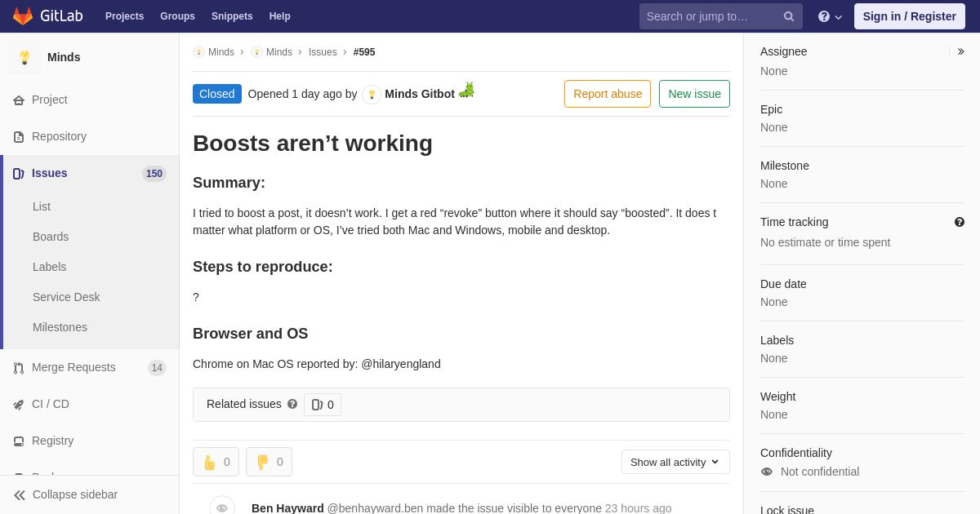Screen dimensions: 980x514
Task: Click the GitLab fox logo
Action: coord(23,16)
